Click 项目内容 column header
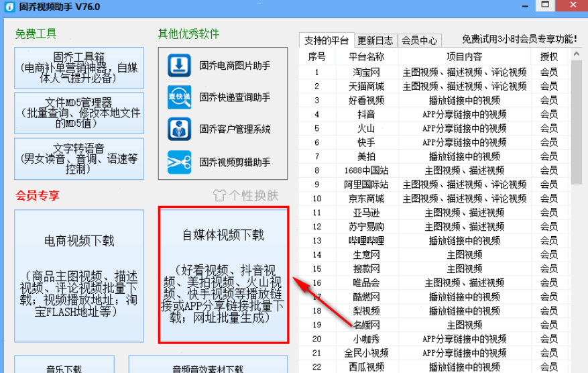 tap(464, 56)
